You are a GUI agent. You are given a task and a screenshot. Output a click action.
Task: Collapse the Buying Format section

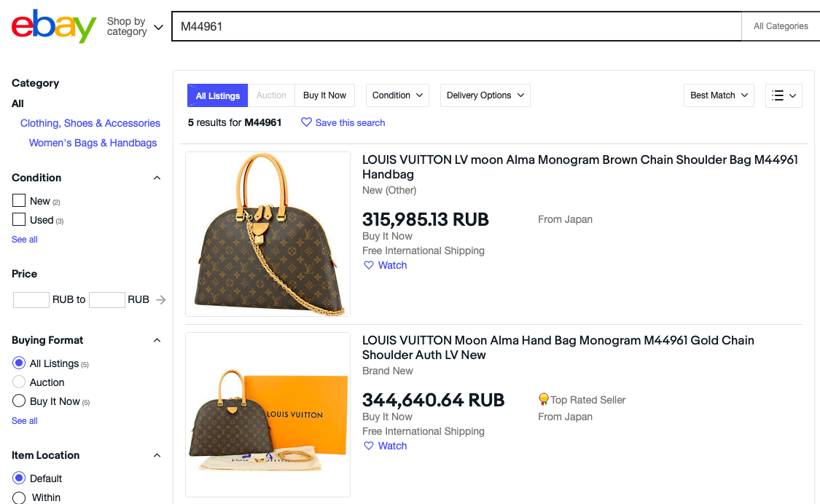(x=157, y=340)
